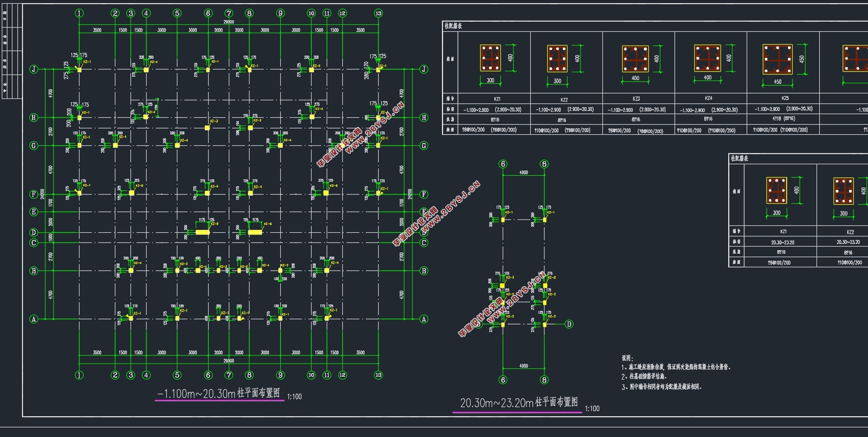
Task: Select the KZ1 section drawing in the 20.30~23.20 table
Action: pyautogui.click(x=777, y=190)
